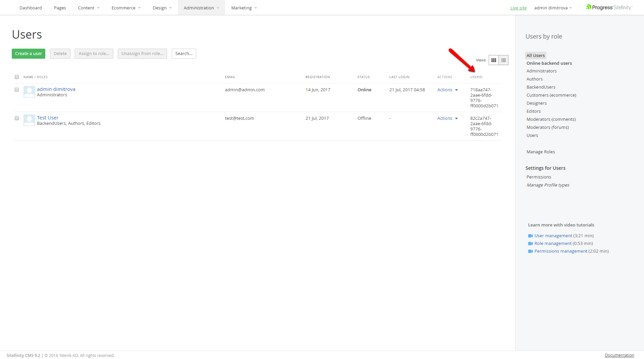Filter by Moderators (forums) role
Image resolution: width=644 pixels, height=359 pixels.
547,127
